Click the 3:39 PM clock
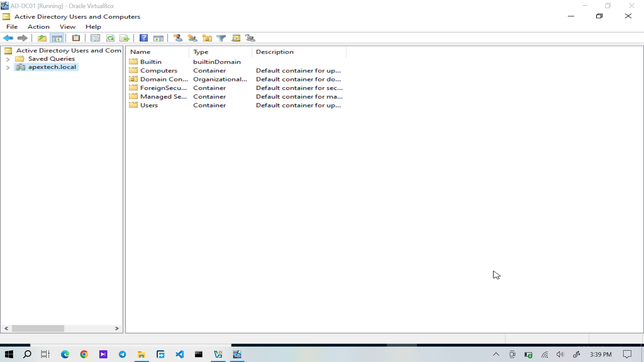This screenshot has height=362, width=644. pos(601,354)
